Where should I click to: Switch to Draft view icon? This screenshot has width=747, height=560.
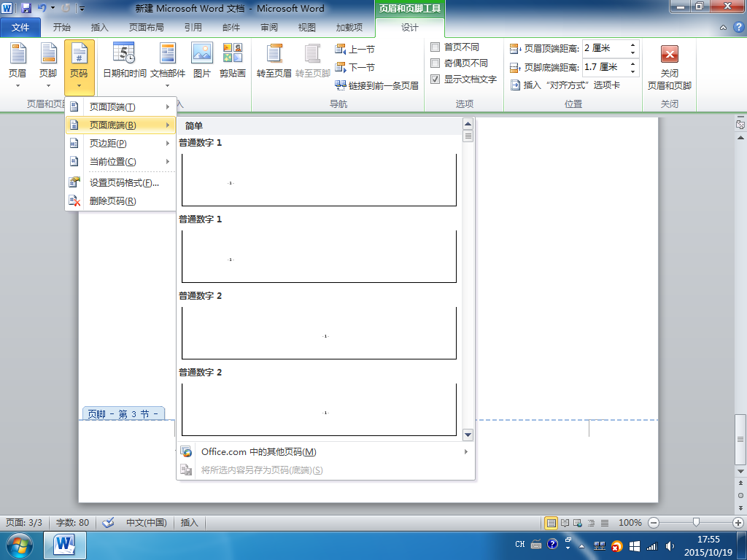[605, 523]
